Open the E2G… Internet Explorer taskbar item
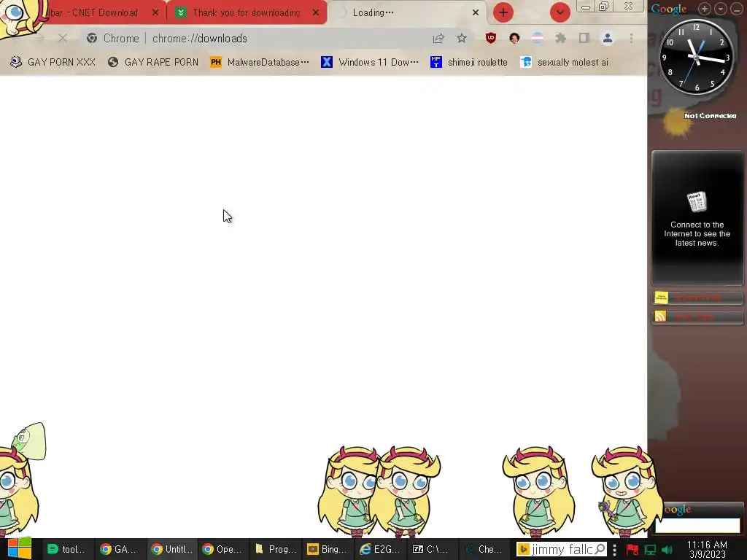747x560 pixels. click(379, 549)
